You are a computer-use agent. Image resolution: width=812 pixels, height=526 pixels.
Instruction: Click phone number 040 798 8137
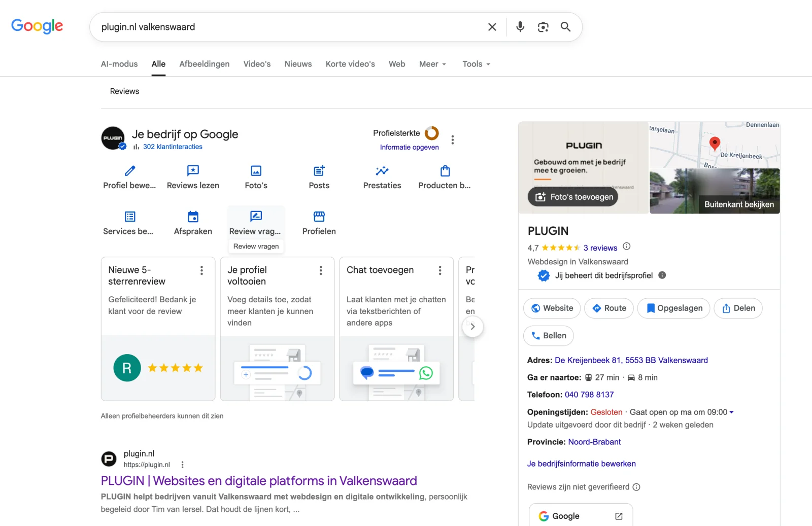589,395
